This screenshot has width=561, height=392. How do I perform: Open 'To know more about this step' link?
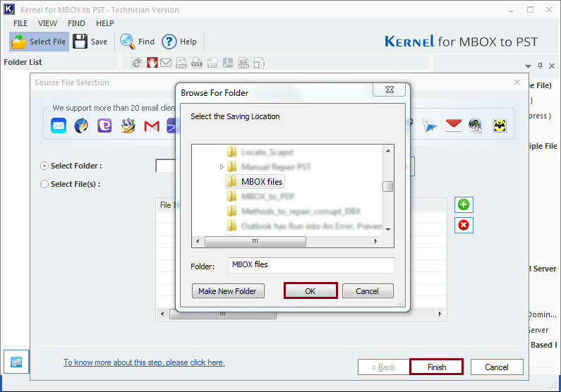[x=144, y=362]
